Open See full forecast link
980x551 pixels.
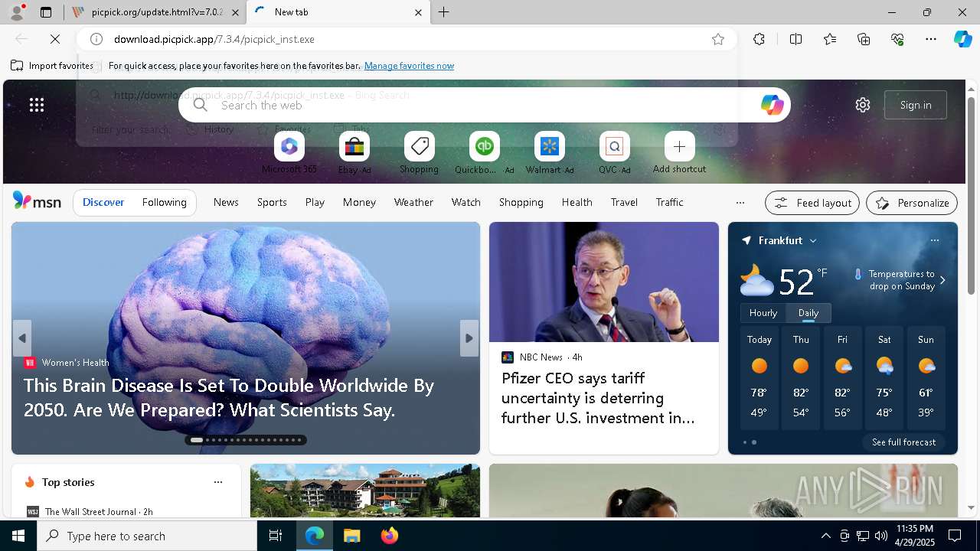(x=903, y=442)
